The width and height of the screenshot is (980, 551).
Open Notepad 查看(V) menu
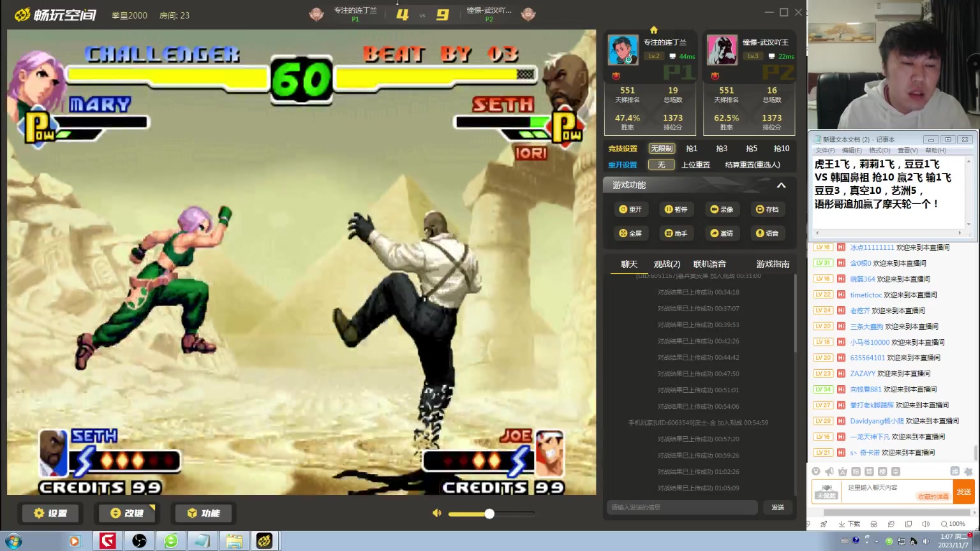point(908,151)
